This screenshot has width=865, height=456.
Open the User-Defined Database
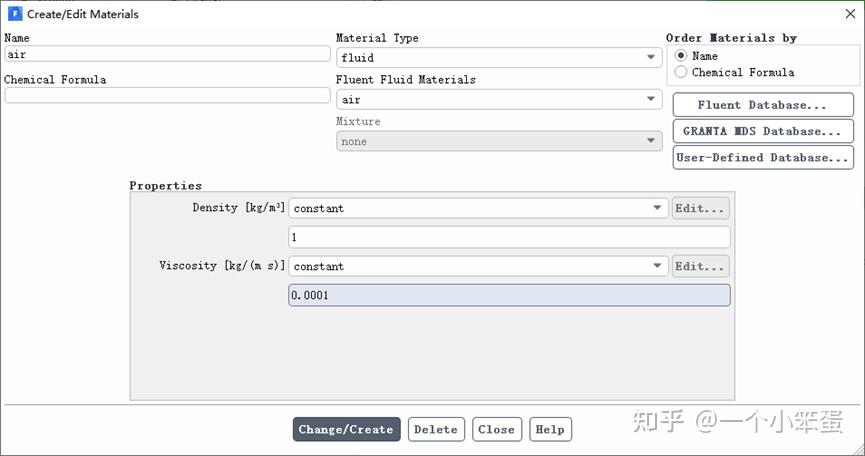click(x=762, y=157)
